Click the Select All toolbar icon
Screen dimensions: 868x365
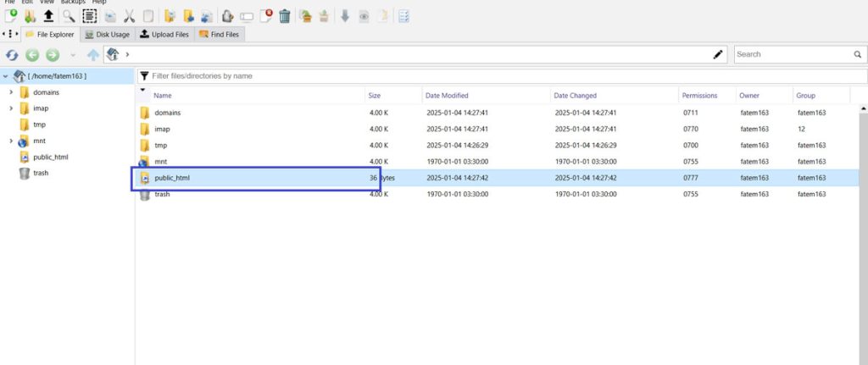89,16
